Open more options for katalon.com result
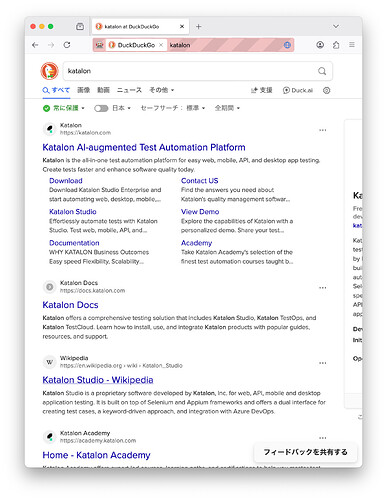 [322, 130]
